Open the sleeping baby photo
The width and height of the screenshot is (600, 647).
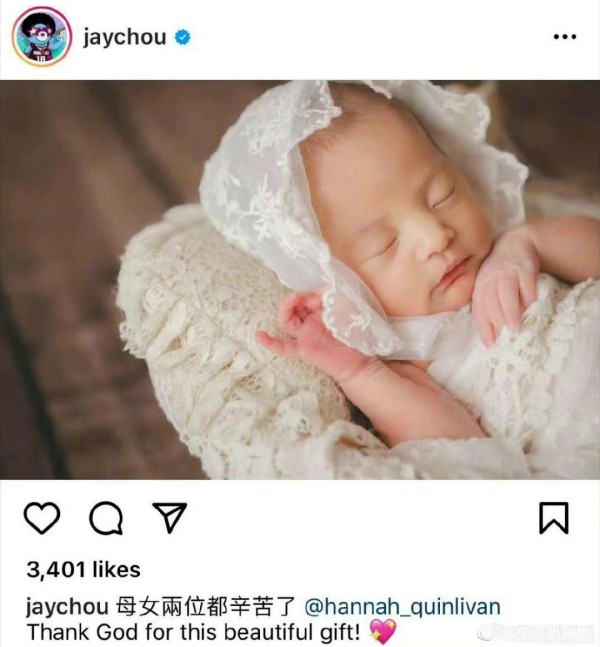[x=300, y=280]
